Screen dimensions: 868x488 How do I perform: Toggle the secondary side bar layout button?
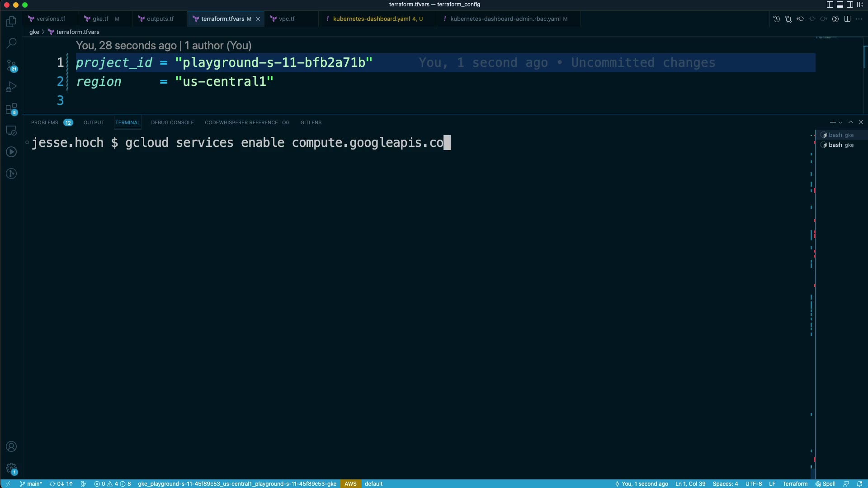pyautogui.click(x=850, y=5)
